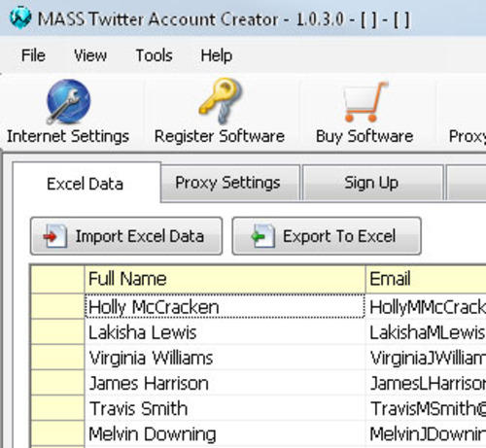
Task: Sort by the Email column header
Action: tap(426, 279)
